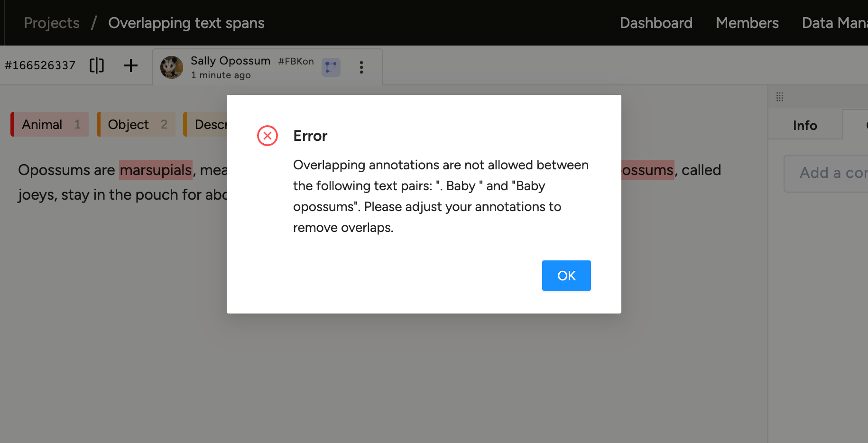Open the Dashboard
This screenshot has height=443, width=868.
click(656, 23)
